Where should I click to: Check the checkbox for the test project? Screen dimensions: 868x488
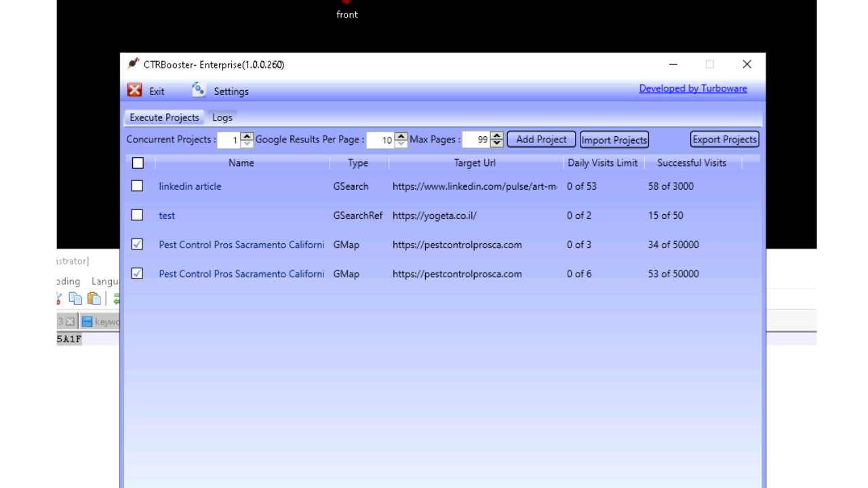point(137,215)
